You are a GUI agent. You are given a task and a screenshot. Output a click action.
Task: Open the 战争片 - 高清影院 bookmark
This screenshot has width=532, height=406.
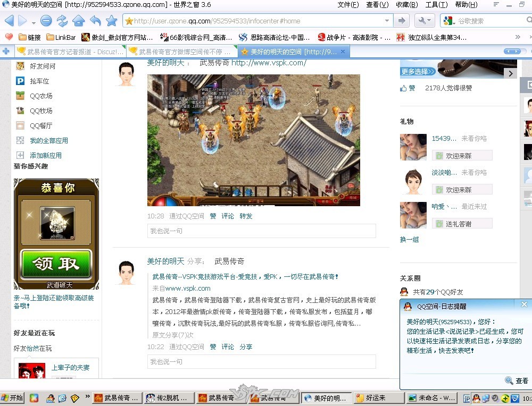click(x=354, y=37)
